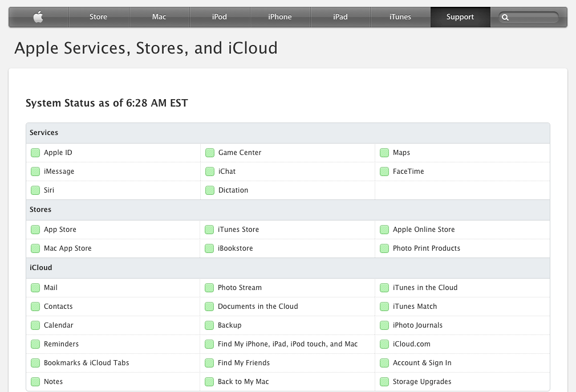Click green status icon beside Notes

[35, 382]
